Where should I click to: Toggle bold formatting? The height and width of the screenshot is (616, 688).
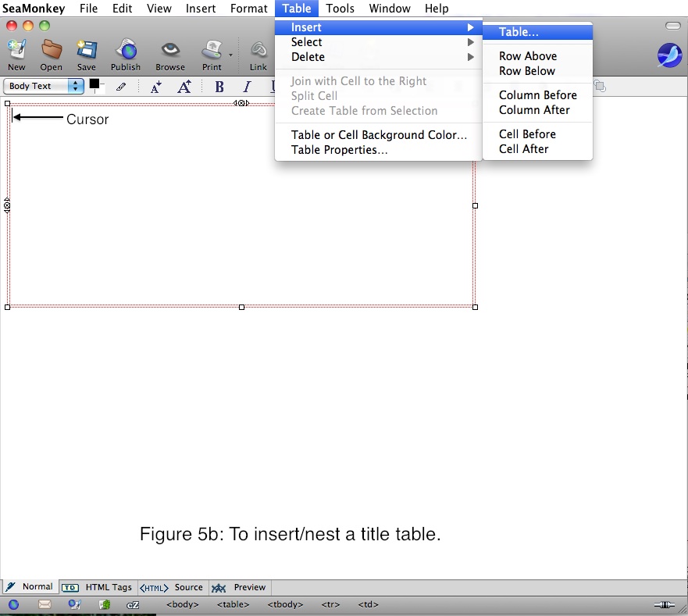pyautogui.click(x=219, y=87)
